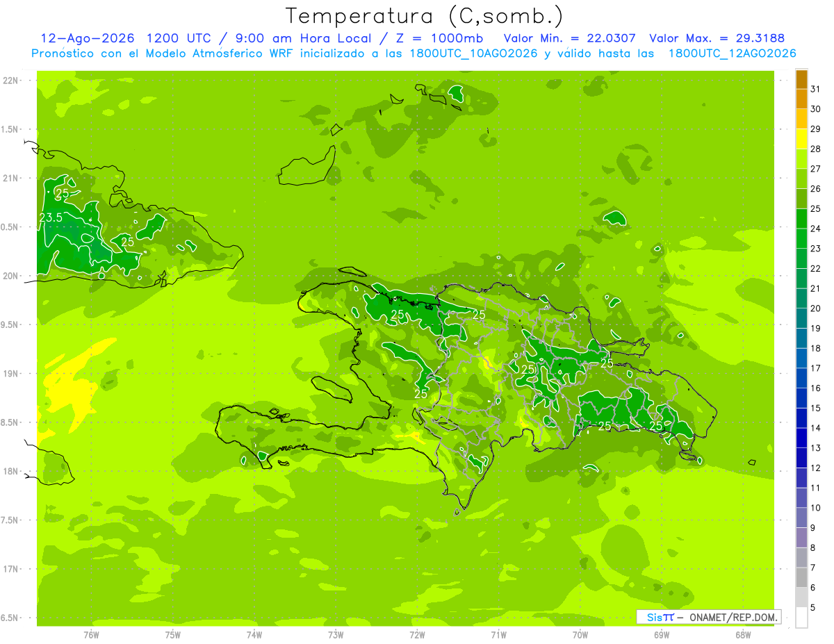The image size is (834, 644).
Task: Pick the teal swatch between 19 and 20
Action: coord(801,319)
